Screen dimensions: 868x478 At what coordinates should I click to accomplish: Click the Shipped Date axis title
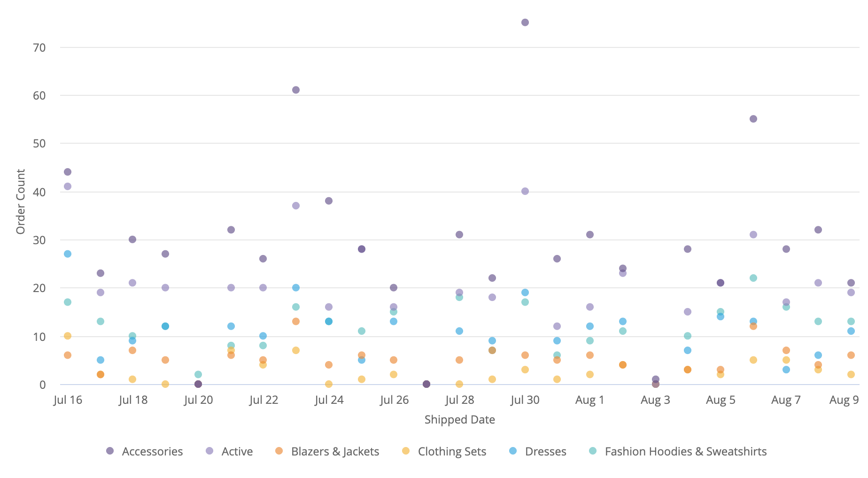click(x=459, y=419)
